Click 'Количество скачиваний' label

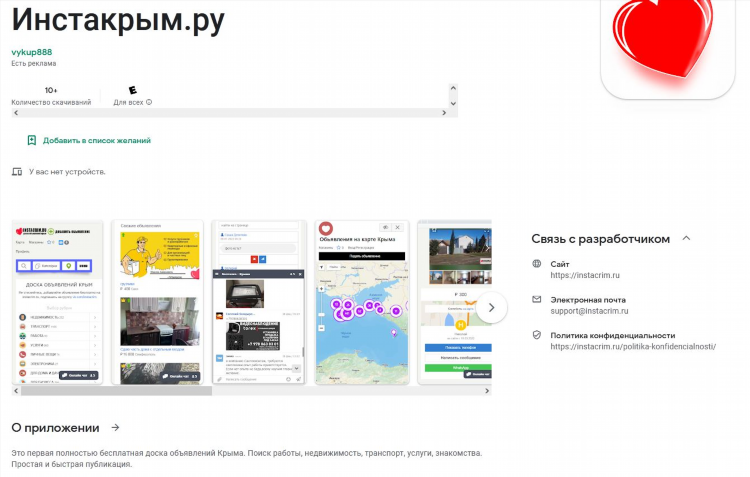point(51,102)
